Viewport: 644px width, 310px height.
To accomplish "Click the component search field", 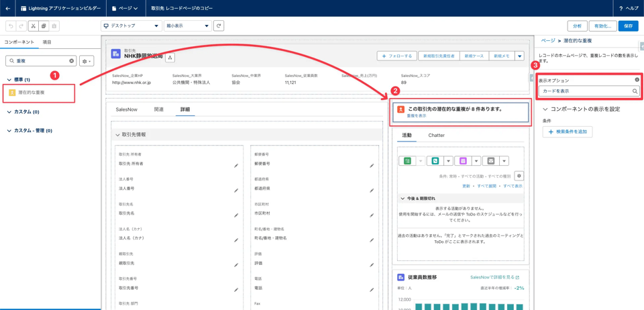I will coord(41,61).
